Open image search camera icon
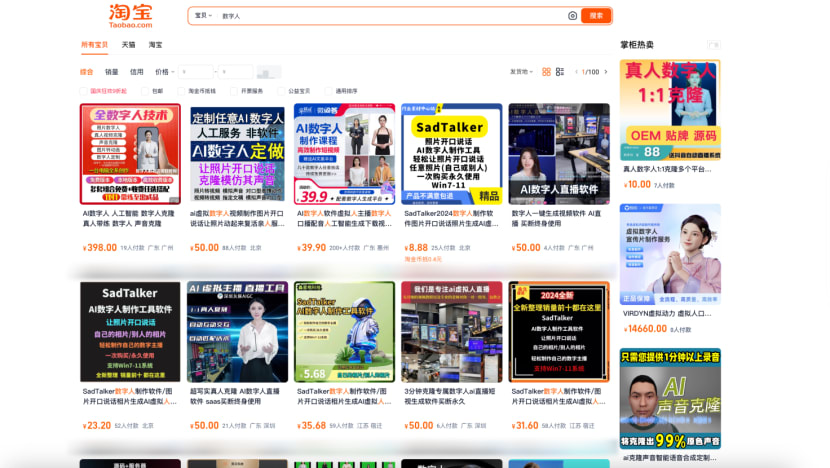830x468 pixels. (x=572, y=16)
